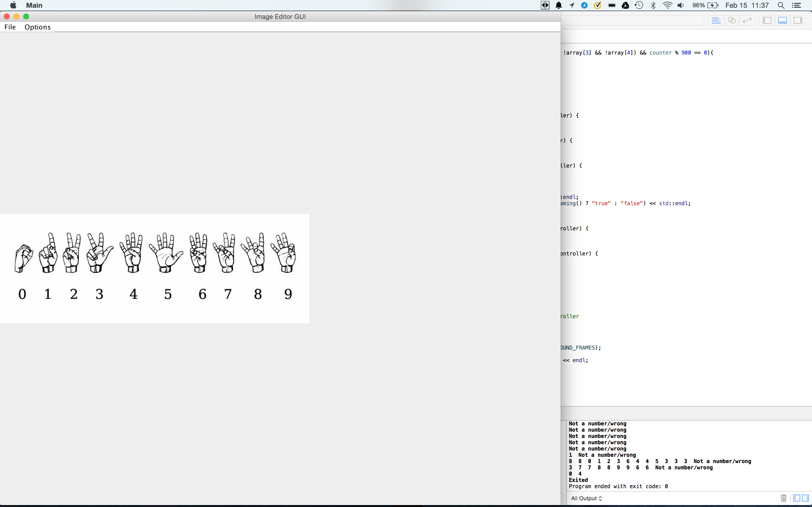Screen dimensions: 812x507
Task: Open Notification Center list icon
Action: tap(797, 5)
